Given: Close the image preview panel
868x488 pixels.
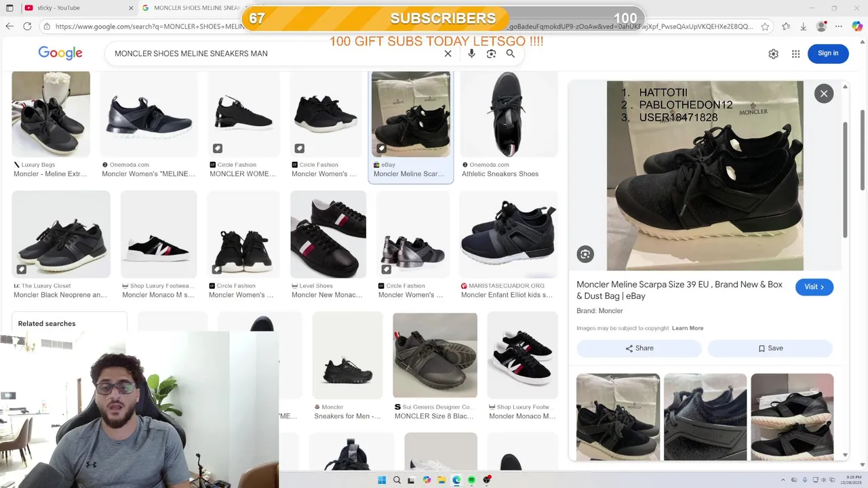Looking at the screenshot, I should click(824, 94).
